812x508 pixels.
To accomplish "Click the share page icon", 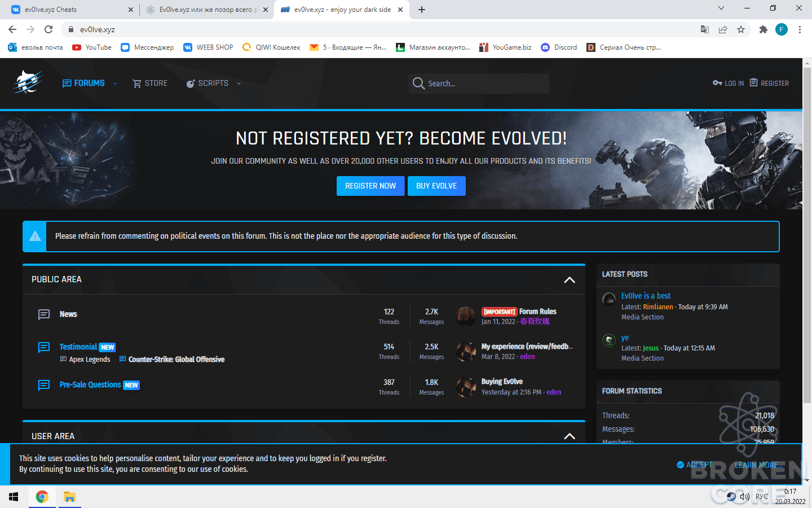I will (x=723, y=29).
